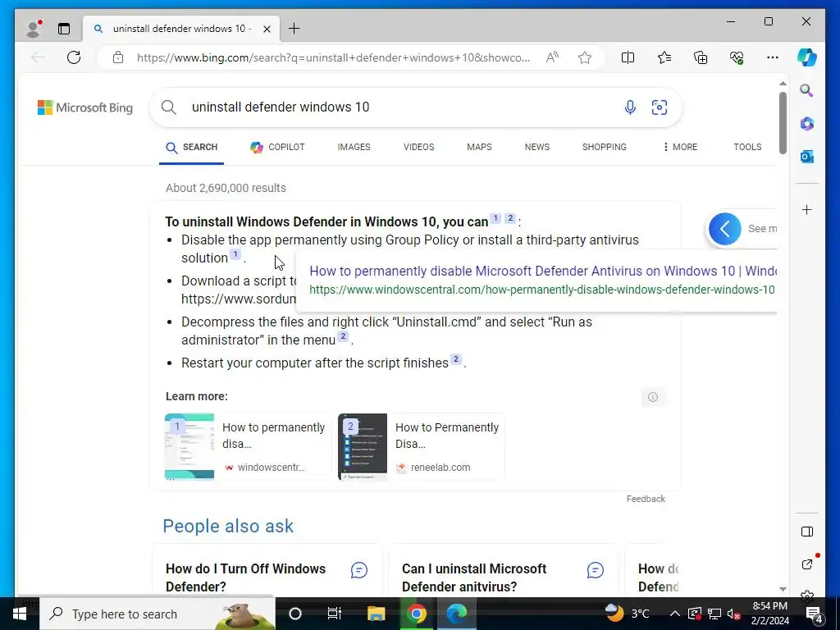Click the Feedback link
The image size is (840, 630).
[646, 499]
